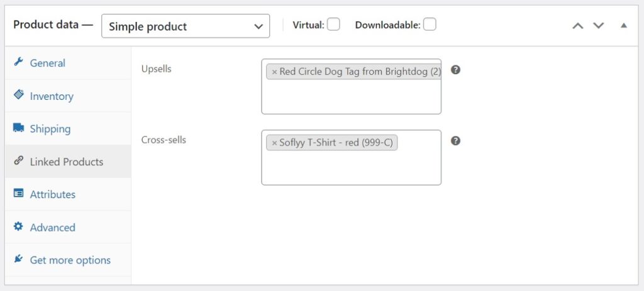Screen dimensions: 644x291
Task: Open the Attributes tab
Action: tap(68, 194)
